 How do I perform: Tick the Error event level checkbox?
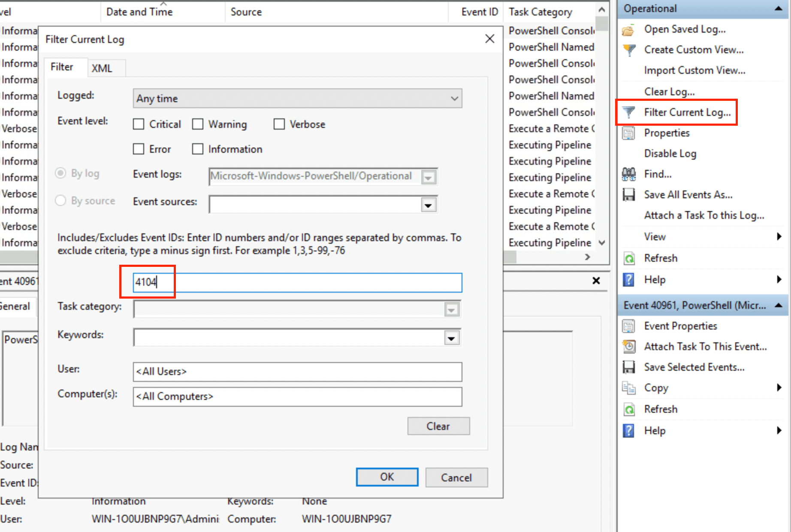point(139,149)
